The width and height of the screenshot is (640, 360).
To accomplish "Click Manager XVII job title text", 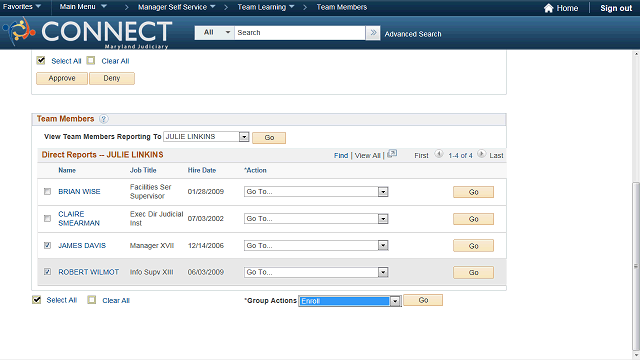I will click(152, 245).
